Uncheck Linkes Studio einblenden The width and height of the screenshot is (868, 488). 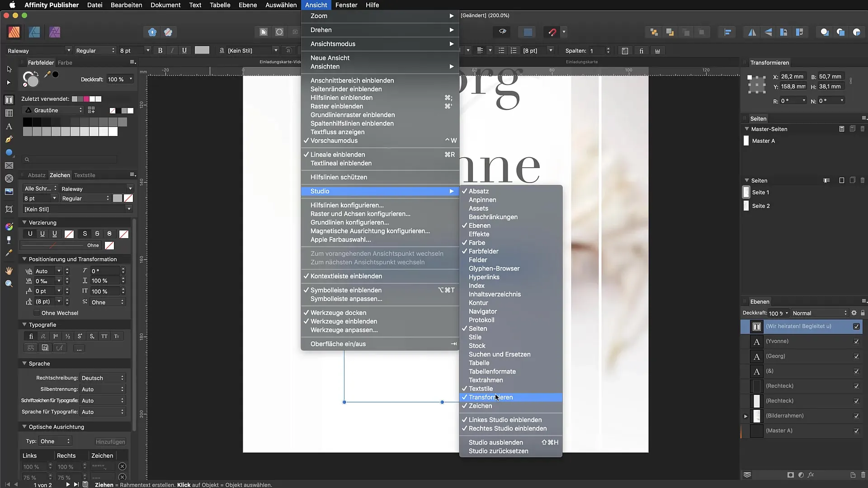coord(511,420)
